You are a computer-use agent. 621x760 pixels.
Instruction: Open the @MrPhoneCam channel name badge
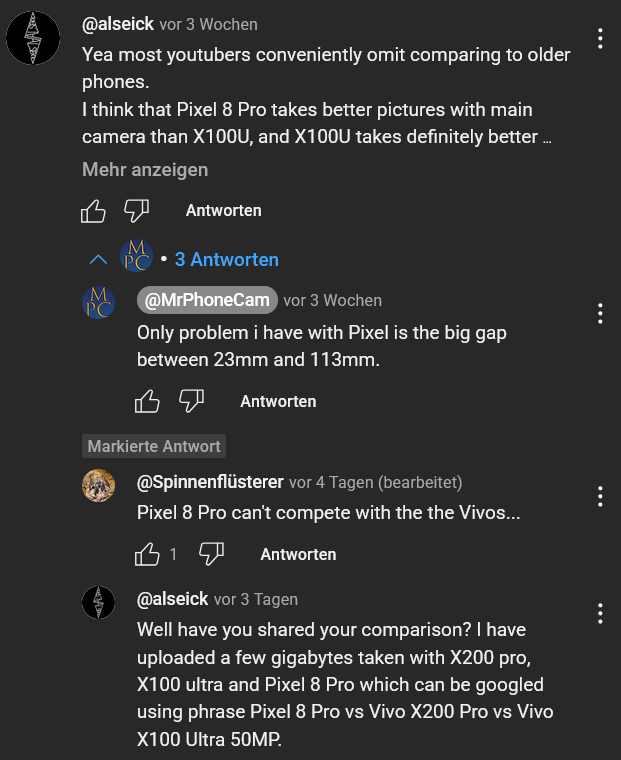tap(207, 300)
